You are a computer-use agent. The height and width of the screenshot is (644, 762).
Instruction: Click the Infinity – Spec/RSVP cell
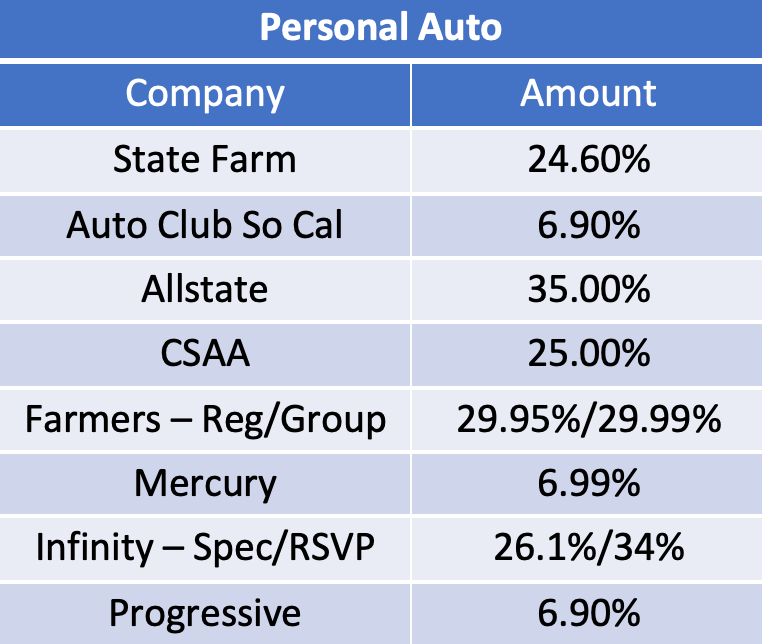pos(205,549)
